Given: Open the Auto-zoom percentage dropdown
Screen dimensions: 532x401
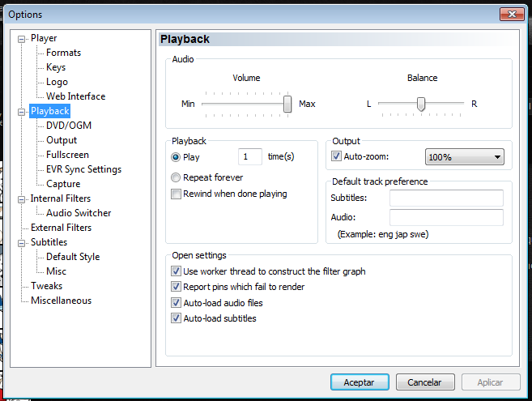Looking at the screenshot, I should pyautogui.click(x=464, y=157).
